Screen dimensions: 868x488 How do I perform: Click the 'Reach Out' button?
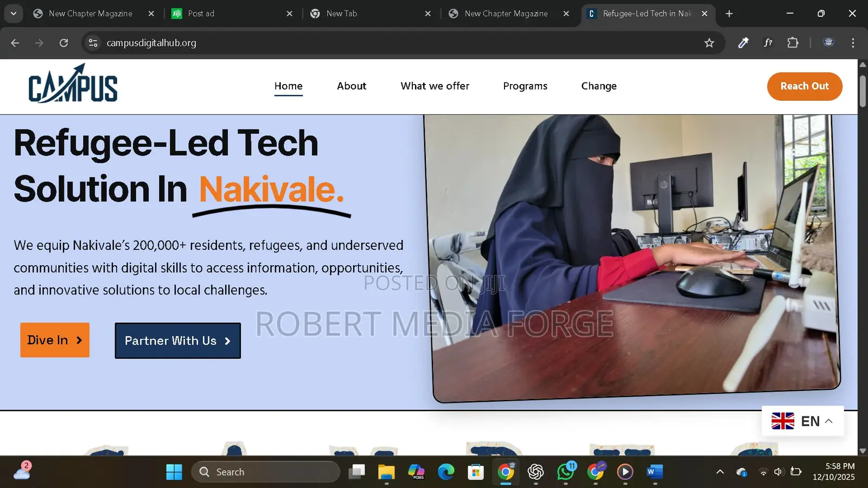805,86
